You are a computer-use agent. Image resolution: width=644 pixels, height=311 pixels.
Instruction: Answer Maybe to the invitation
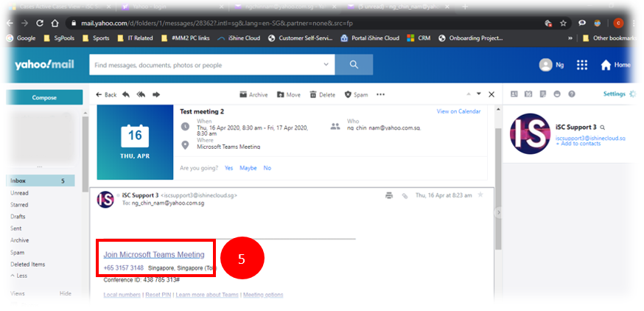[248, 168]
